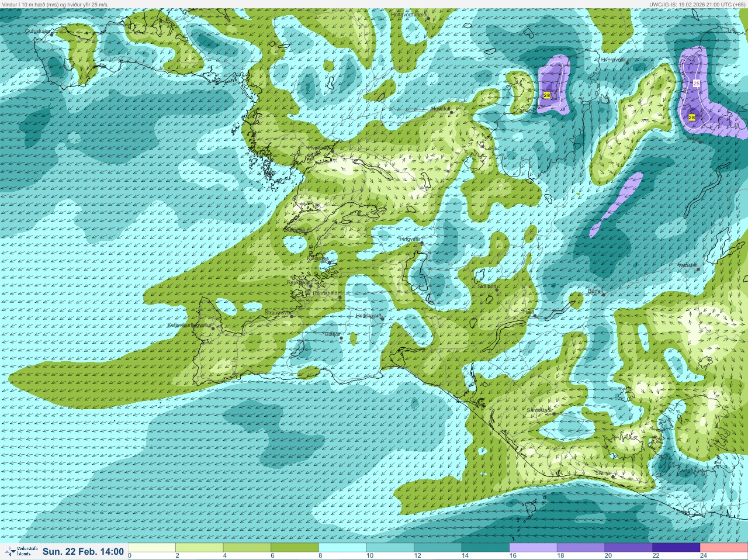Select the 4–6 m/s green legend swatch
This screenshot has height=560, width=748.
coord(247,548)
